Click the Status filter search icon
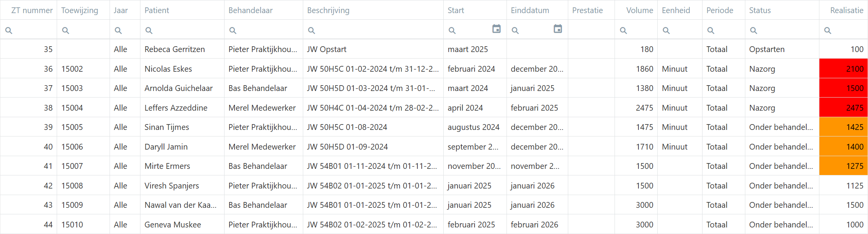 click(x=753, y=30)
